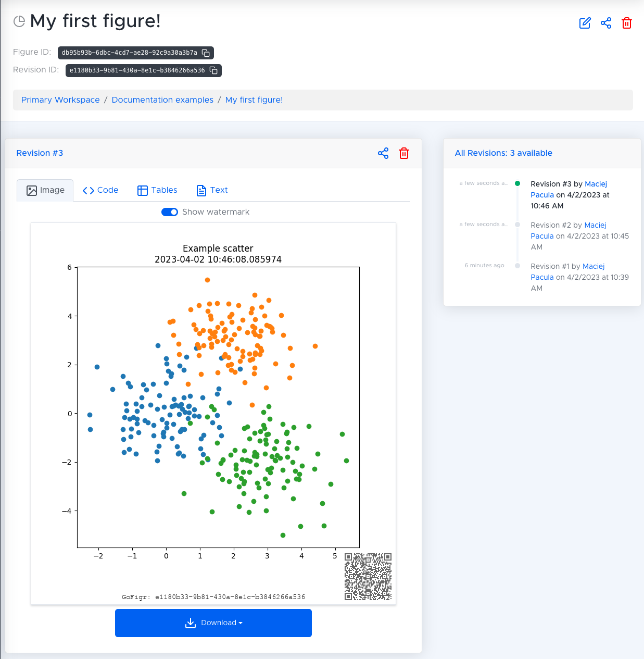This screenshot has width=644, height=659.
Task: Open the Download format dropdown
Action: coord(240,623)
